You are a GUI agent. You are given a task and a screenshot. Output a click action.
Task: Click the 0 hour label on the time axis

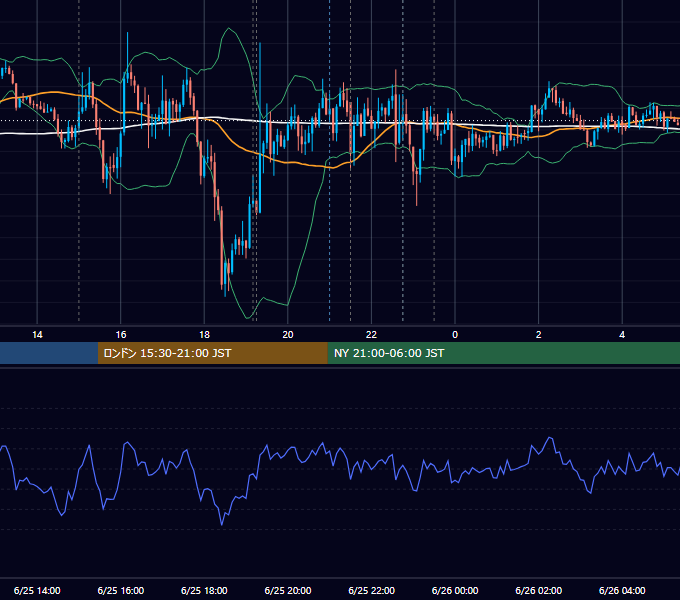tap(455, 335)
